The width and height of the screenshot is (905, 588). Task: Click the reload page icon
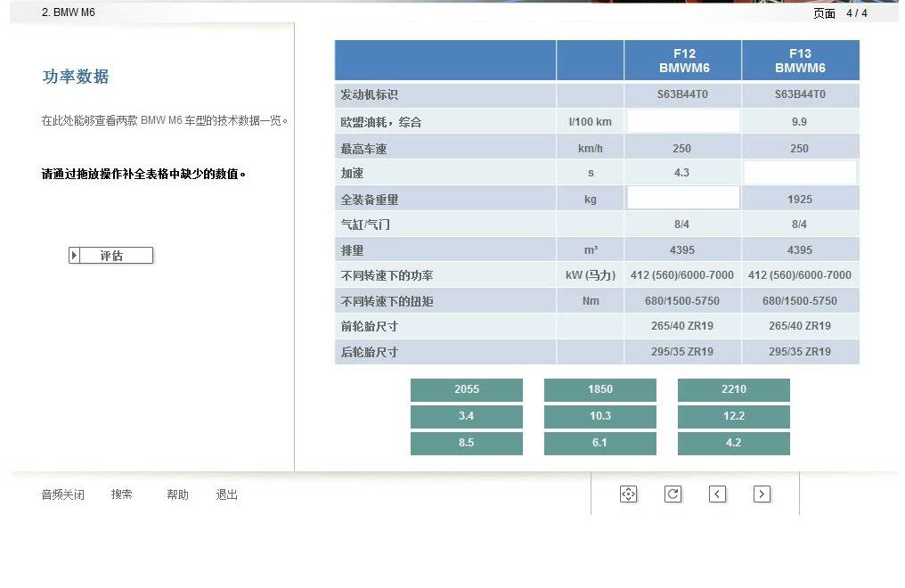point(673,494)
